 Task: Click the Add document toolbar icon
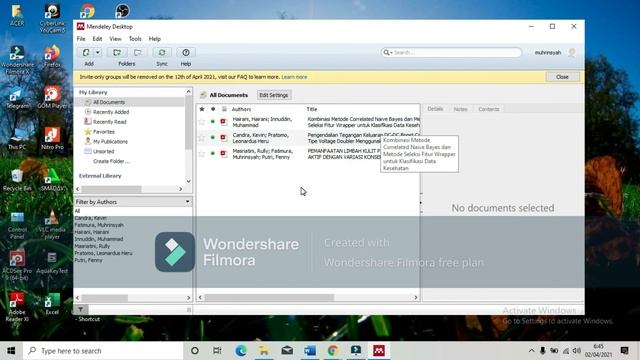86,52
